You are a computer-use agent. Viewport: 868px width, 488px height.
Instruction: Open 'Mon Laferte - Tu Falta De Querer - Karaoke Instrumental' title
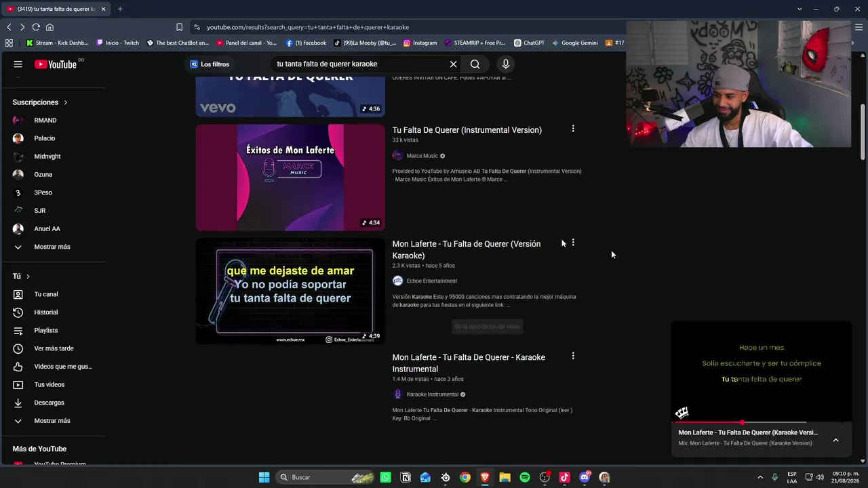469,363
